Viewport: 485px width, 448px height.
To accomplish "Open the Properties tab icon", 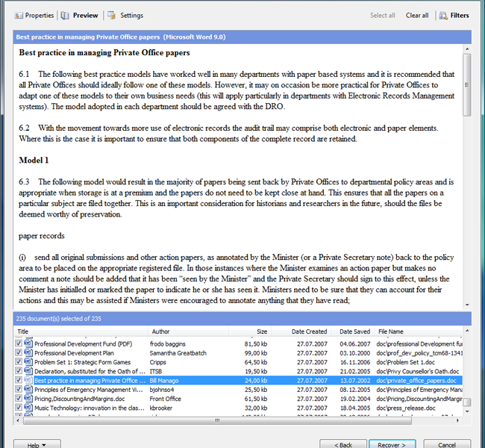I will 19,16.
